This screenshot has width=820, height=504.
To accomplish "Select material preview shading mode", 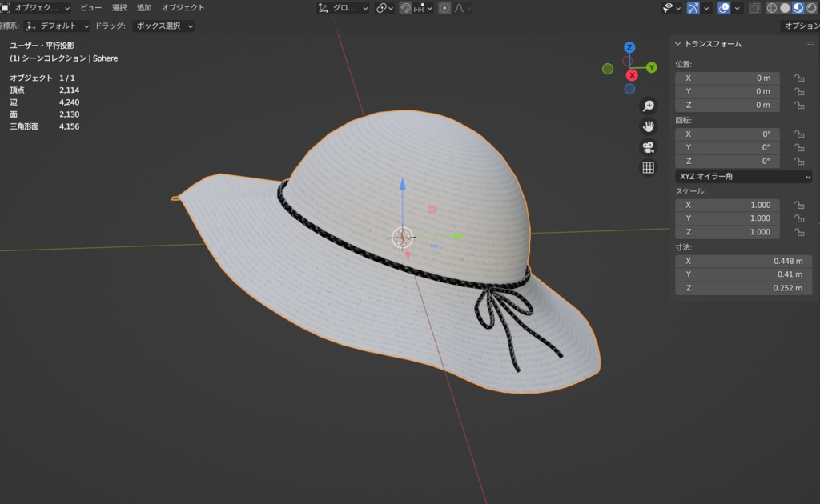I will pos(798,8).
